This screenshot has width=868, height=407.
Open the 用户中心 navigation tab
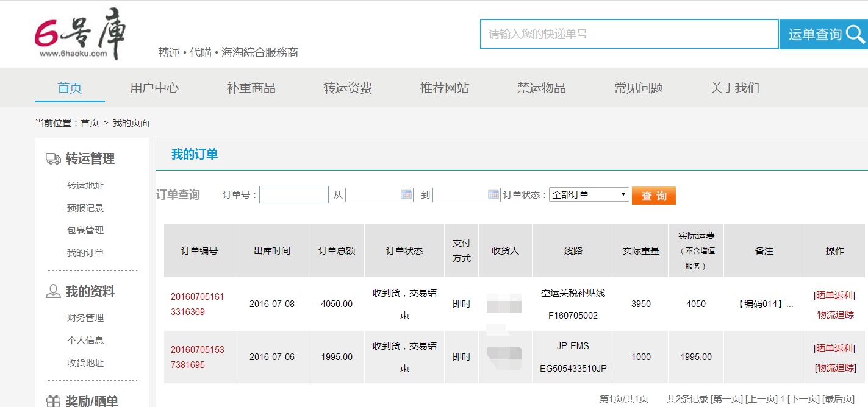[154, 88]
